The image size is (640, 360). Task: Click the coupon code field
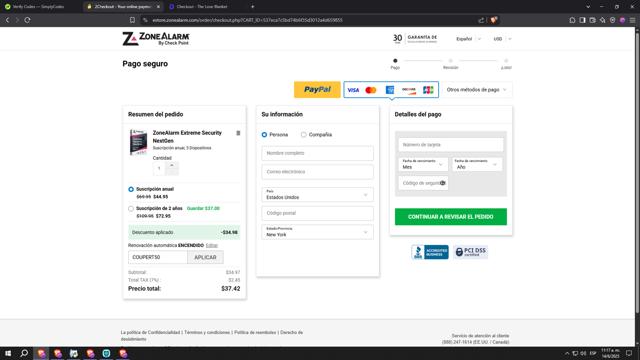pos(158,257)
